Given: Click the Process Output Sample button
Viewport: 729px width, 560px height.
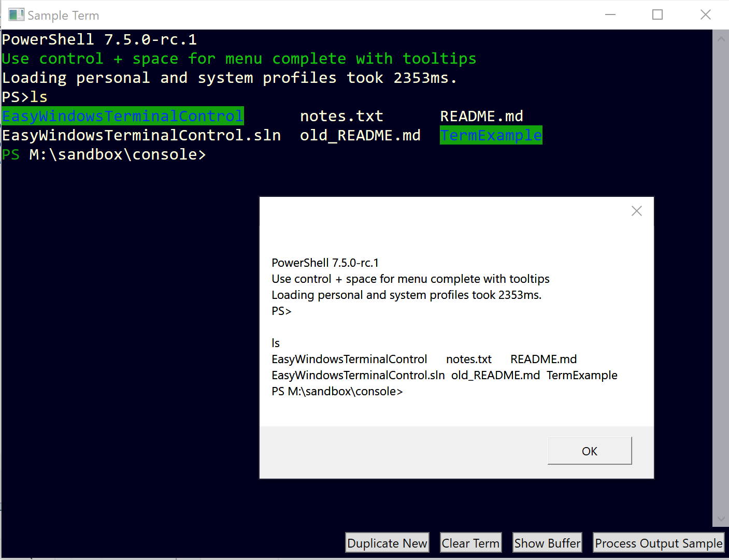Looking at the screenshot, I should [659, 543].
